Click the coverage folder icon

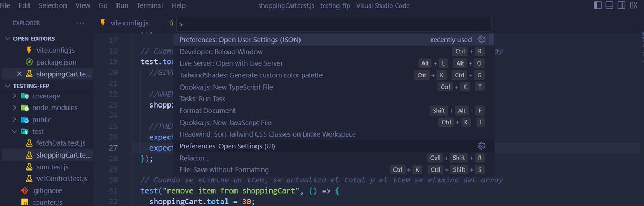coord(25,96)
